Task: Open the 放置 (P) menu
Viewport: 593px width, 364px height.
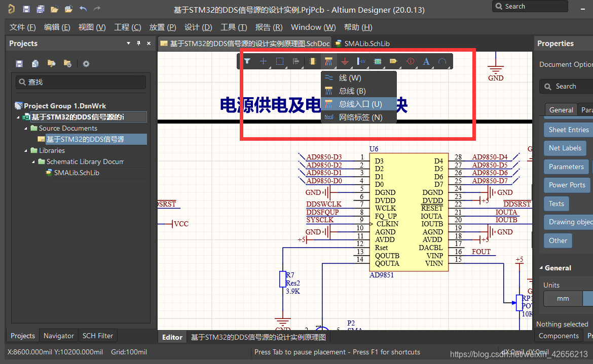Action: [x=163, y=27]
